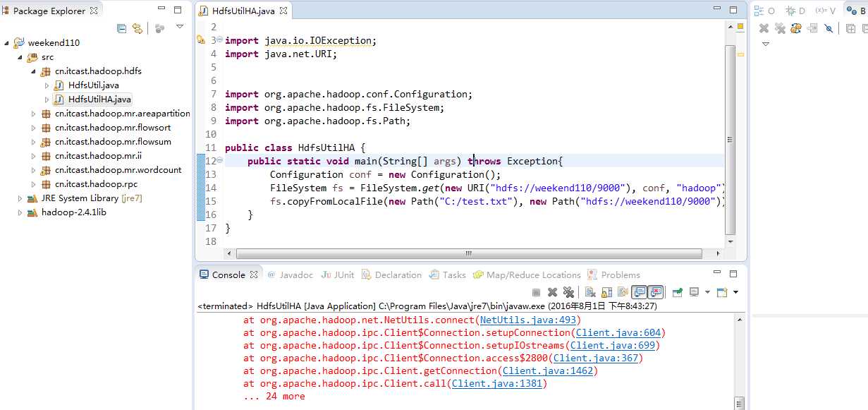Click Open Console icon

click(x=722, y=292)
